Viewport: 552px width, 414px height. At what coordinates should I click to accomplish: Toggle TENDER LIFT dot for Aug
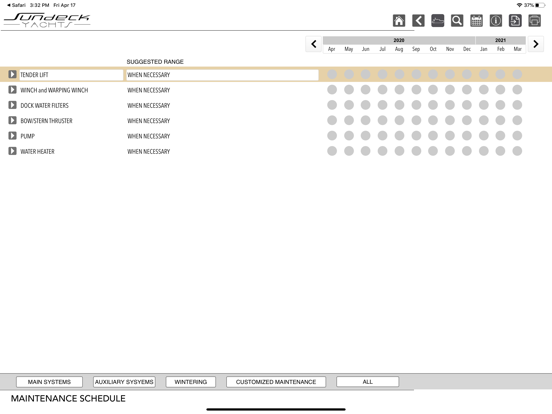pos(399,74)
